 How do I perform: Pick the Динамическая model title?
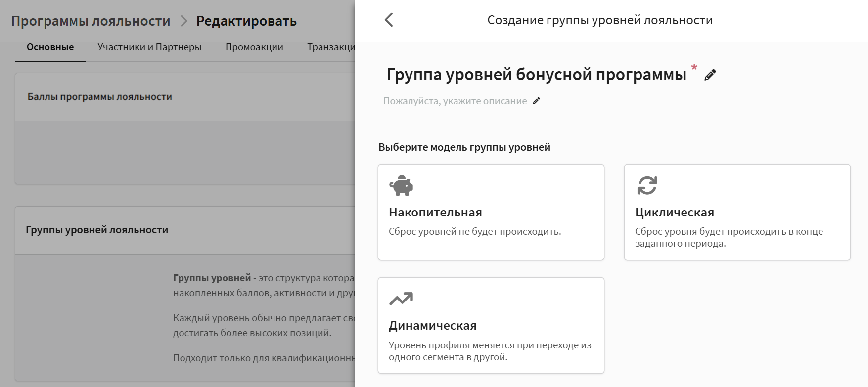coord(432,326)
